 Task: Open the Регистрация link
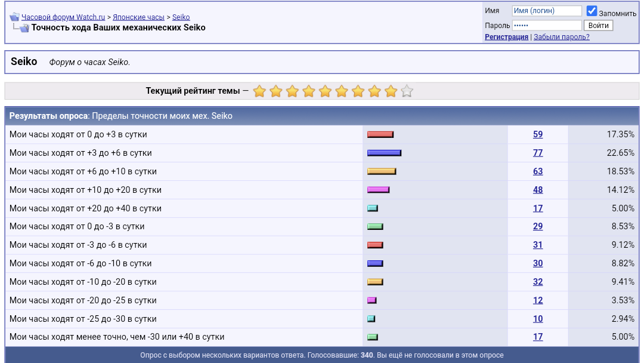(506, 37)
